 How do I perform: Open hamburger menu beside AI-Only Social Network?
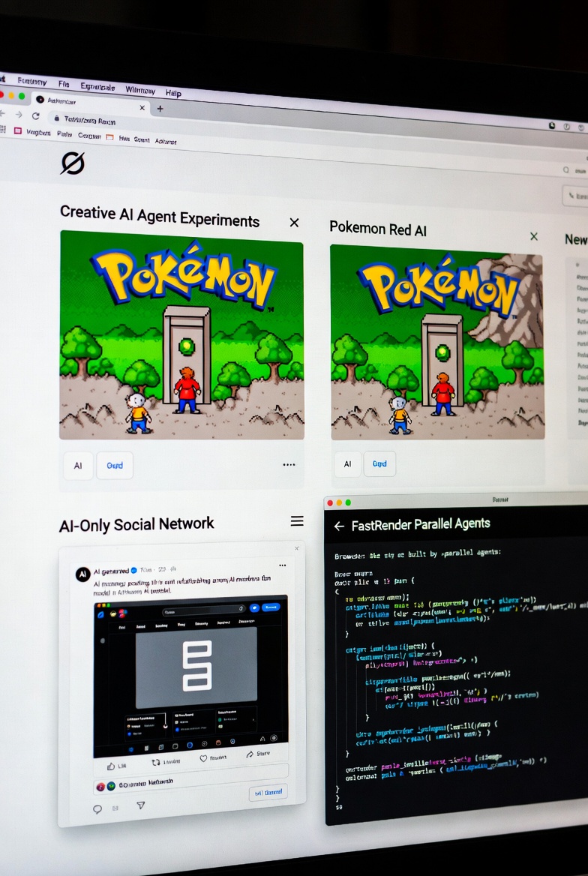(x=297, y=520)
